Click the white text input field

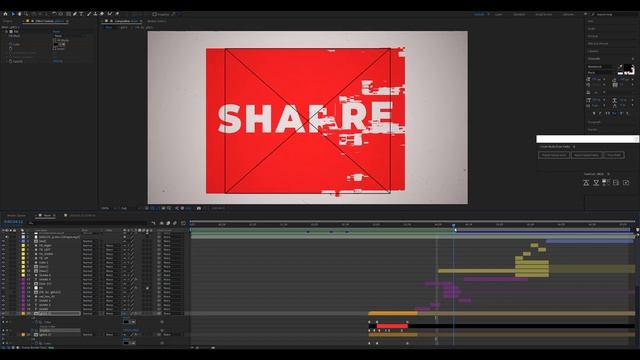[x=587, y=139]
